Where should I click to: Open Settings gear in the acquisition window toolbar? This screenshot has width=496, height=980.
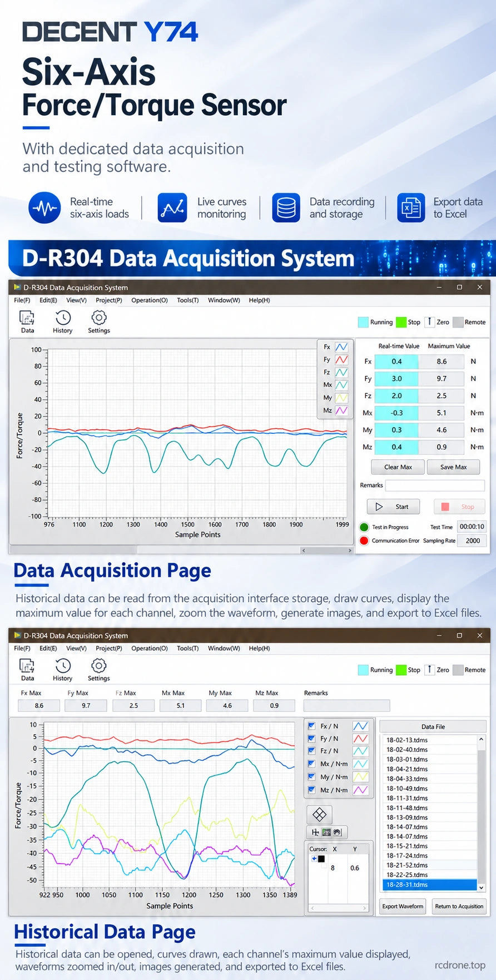pos(99,321)
